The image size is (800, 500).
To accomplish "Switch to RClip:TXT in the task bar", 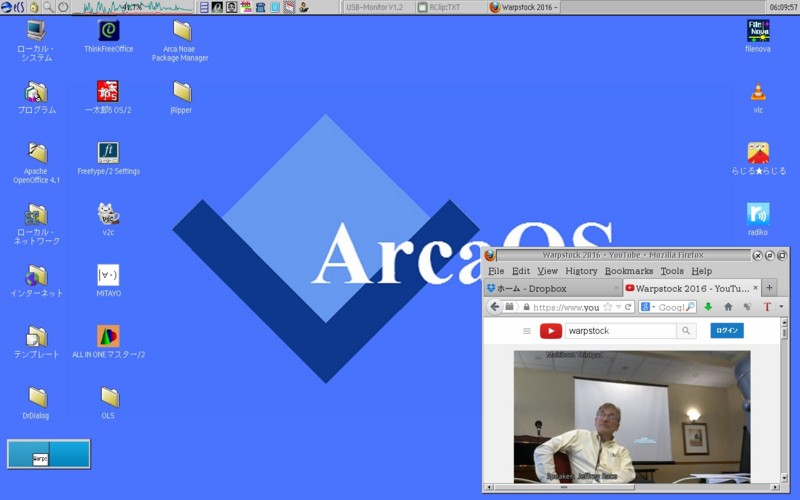I will (x=451, y=7).
